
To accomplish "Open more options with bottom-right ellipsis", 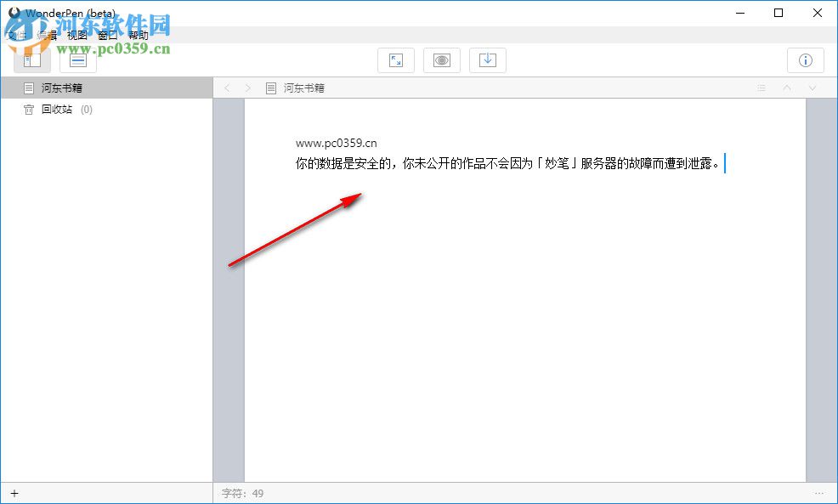I will pyautogui.click(x=819, y=493).
